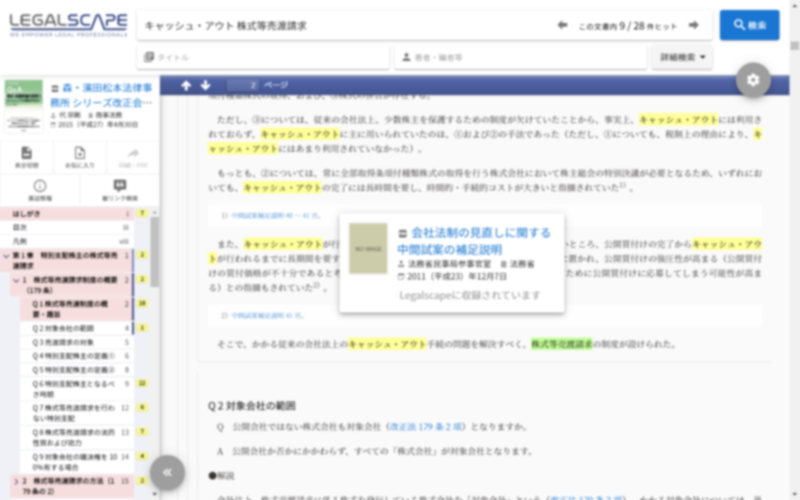
Task: Click the page number box
Action: click(242, 85)
